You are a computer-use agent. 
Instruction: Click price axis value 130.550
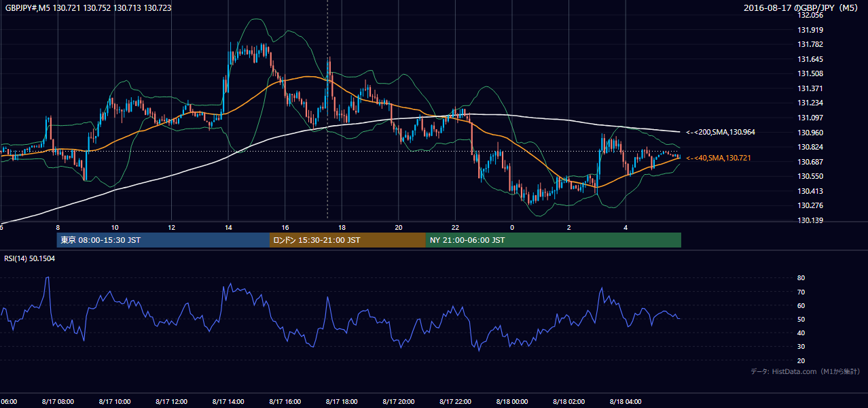tap(811, 176)
